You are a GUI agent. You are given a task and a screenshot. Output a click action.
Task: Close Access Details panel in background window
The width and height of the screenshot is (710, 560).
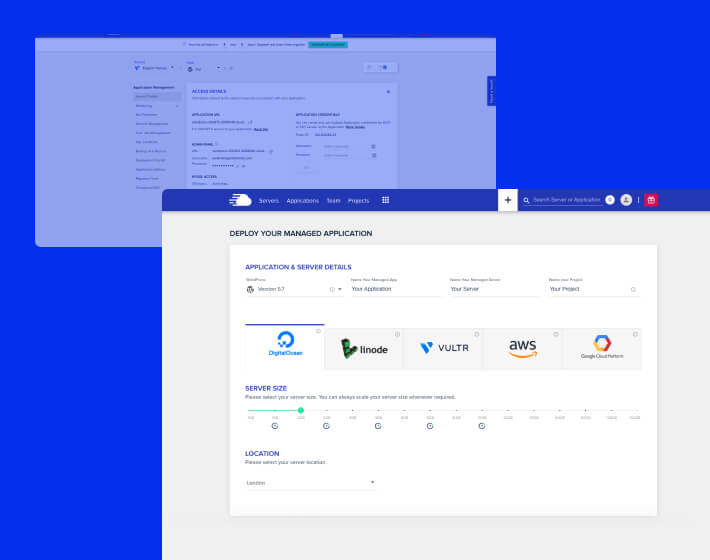click(x=388, y=92)
